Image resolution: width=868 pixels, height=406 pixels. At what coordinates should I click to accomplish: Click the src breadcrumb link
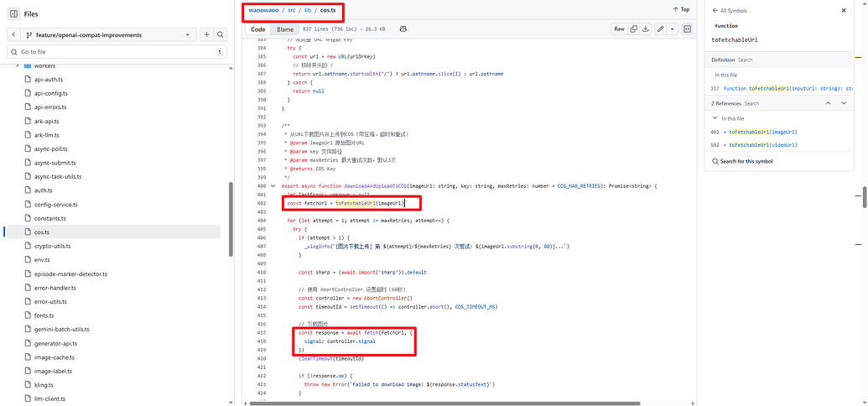point(292,10)
